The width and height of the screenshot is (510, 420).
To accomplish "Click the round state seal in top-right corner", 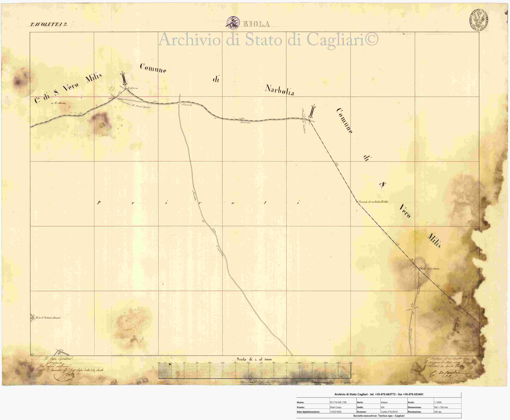I will (479, 21).
